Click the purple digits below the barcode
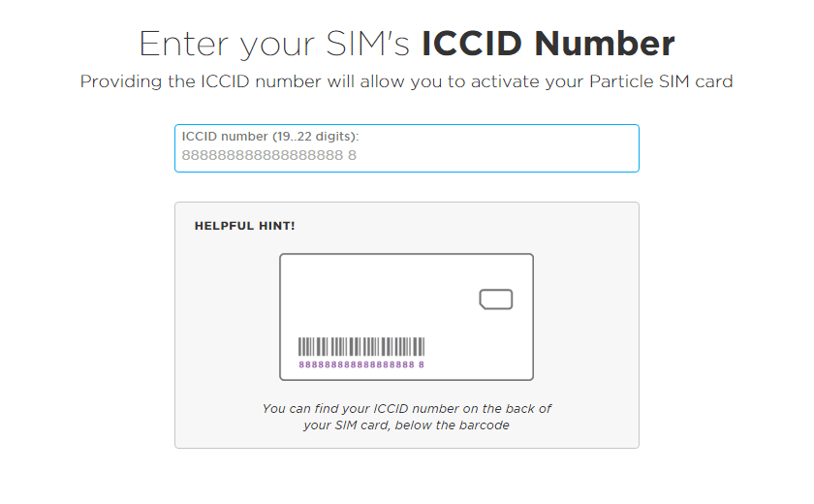The height and width of the screenshot is (504, 814). tap(355, 365)
